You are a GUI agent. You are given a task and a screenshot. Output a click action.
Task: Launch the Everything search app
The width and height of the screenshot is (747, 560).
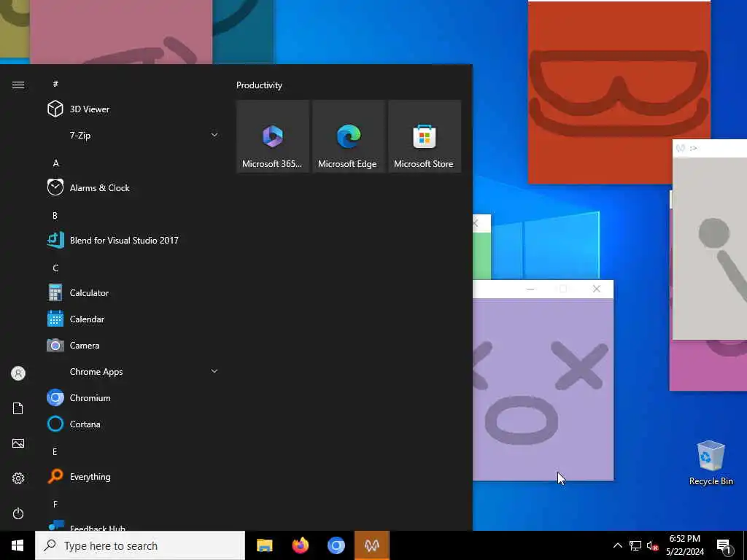tap(133, 477)
